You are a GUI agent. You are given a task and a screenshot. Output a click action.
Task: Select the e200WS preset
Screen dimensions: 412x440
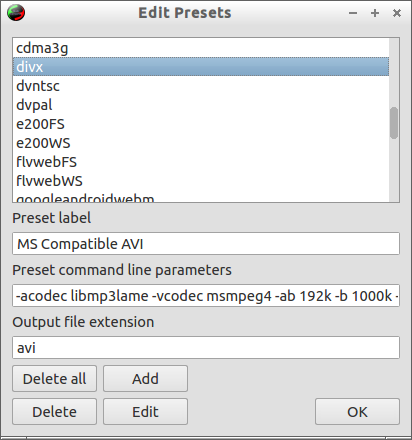tap(201, 143)
